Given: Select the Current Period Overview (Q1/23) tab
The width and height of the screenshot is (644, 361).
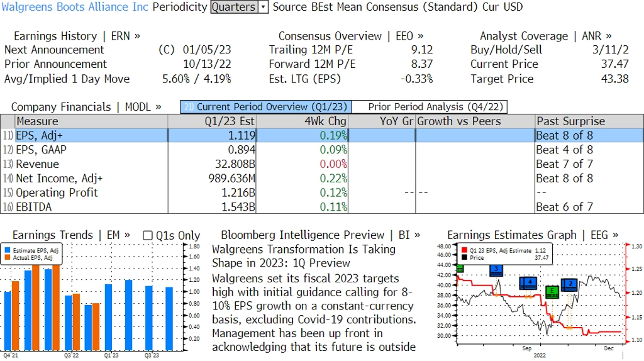Looking at the screenshot, I should click(266, 107).
